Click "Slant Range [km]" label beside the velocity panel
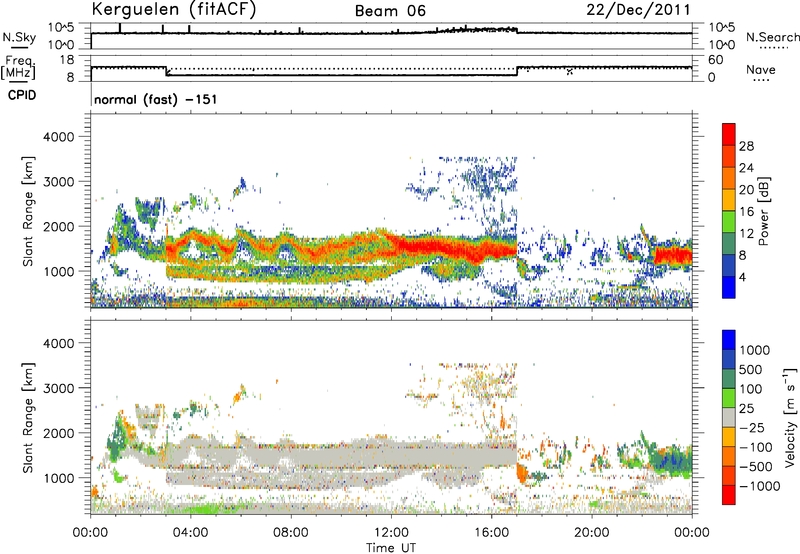Viewport: 800px width, 554px height. [28, 417]
